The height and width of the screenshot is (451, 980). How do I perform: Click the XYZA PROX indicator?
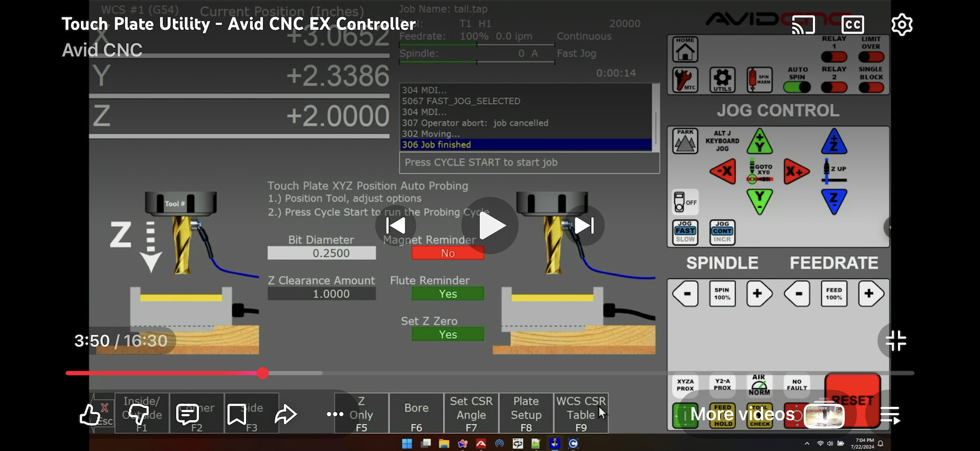click(x=685, y=385)
